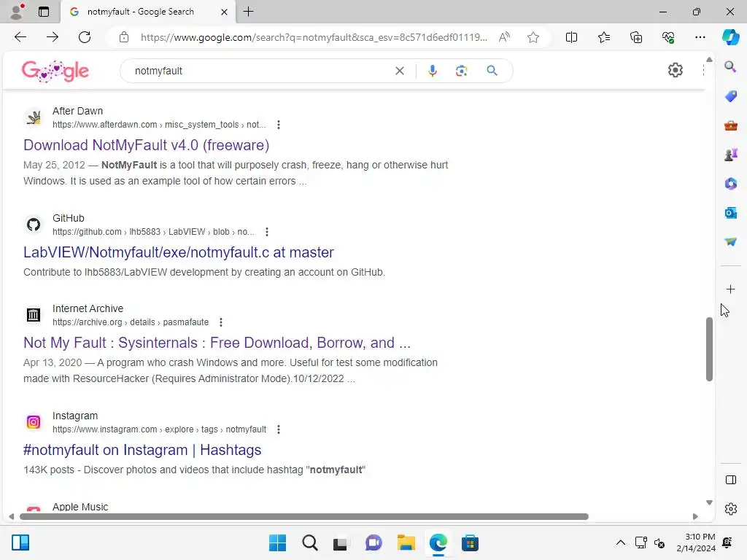
Task: Open a new browser tab
Action: pos(248,12)
